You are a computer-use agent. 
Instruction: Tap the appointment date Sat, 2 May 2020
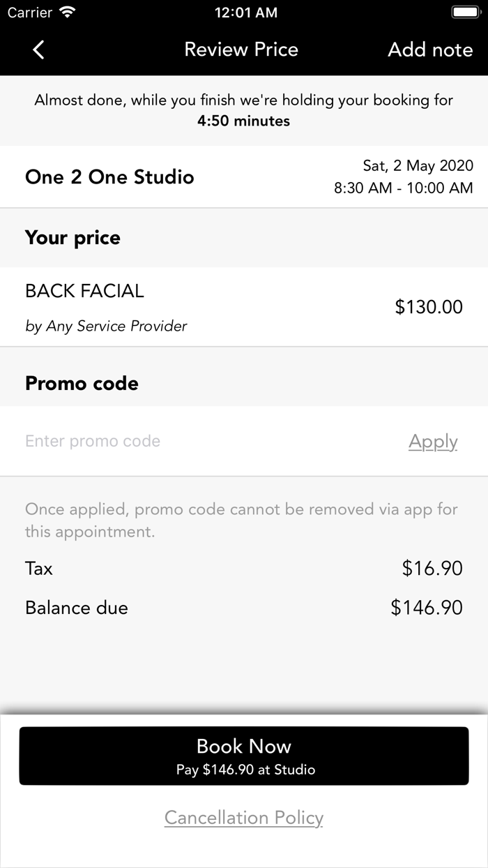click(418, 166)
